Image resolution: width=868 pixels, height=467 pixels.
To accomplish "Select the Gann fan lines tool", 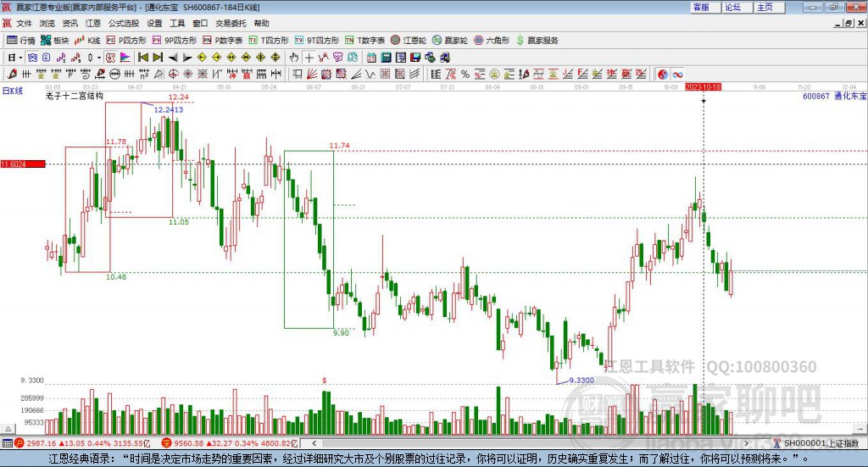I will click(311, 74).
